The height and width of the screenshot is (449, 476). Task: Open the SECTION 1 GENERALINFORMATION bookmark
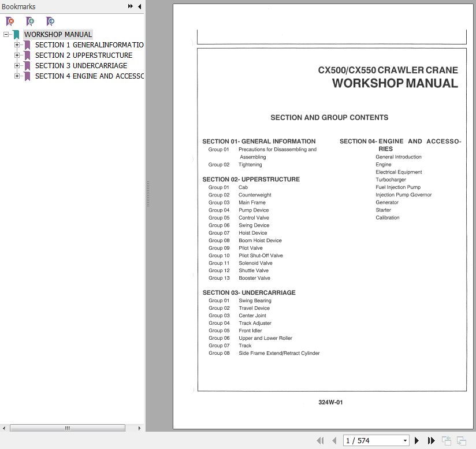89,45
